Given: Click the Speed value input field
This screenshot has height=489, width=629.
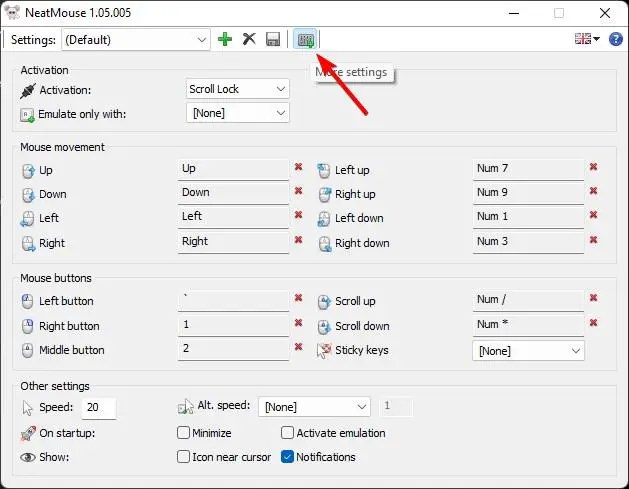Looking at the screenshot, I should point(99,407).
